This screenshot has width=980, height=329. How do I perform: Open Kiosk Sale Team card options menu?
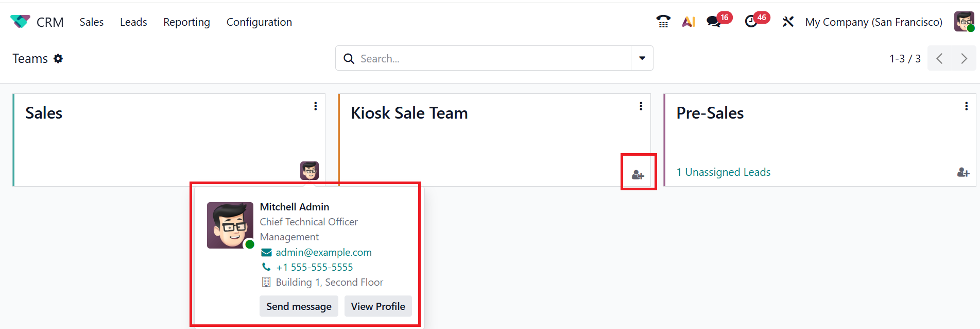(641, 106)
